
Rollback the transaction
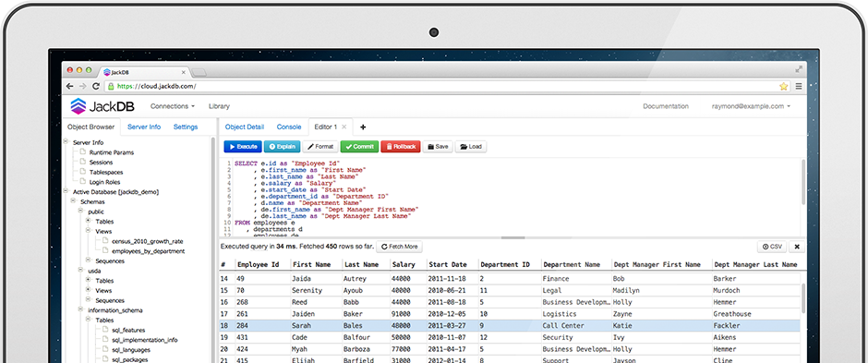pyautogui.click(x=401, y=147)
